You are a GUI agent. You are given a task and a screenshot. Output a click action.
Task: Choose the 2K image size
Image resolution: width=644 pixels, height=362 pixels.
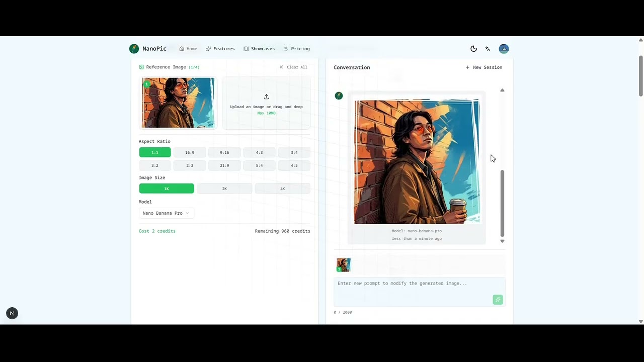(x=224, y=189)
